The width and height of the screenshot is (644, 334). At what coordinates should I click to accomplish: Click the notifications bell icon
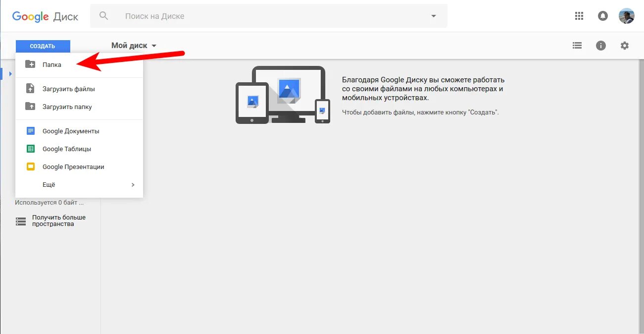click(x=602, y=16)
